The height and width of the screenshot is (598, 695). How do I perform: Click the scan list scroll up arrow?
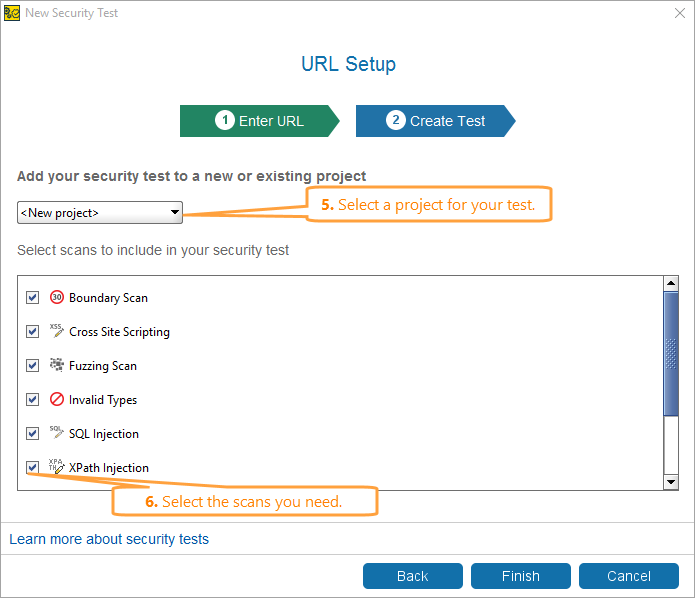pyautogui.click(x=671, y=283)
